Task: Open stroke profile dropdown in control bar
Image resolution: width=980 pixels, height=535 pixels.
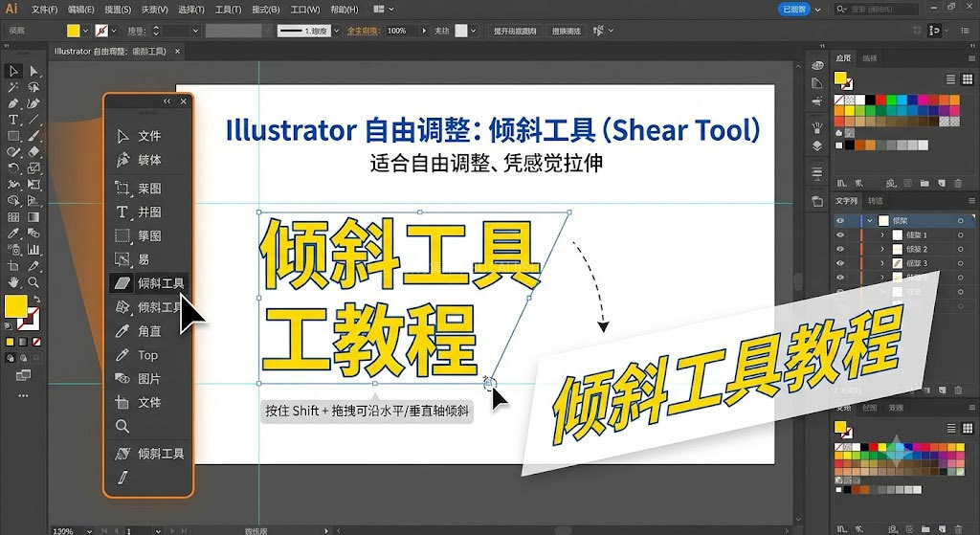Action: pyautogui.click(x=337, y=31)
